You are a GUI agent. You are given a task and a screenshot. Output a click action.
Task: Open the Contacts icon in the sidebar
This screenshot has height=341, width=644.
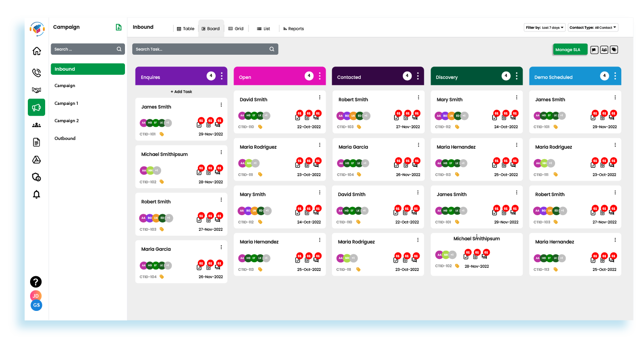click(36, 125)
